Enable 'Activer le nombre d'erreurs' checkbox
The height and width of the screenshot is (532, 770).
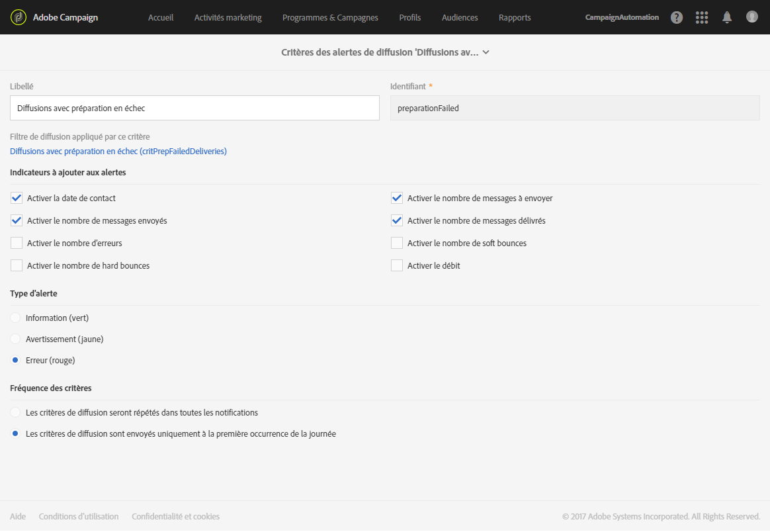point(17,243)
